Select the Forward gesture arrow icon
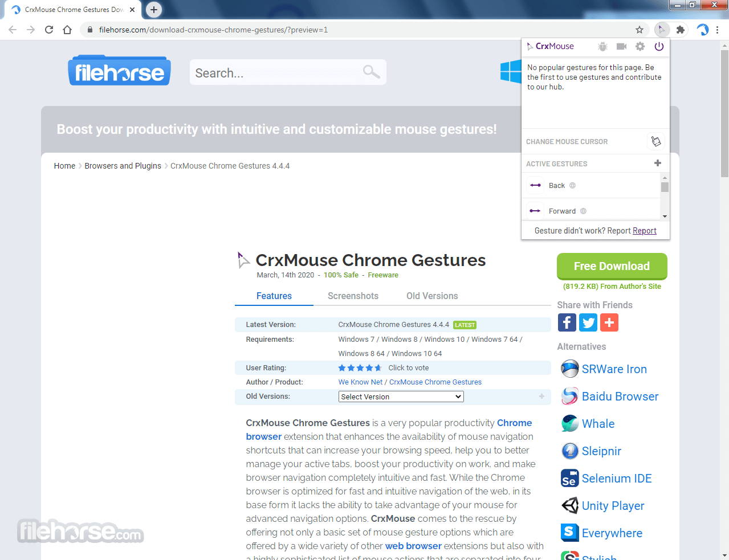Screen dimensions: 729x560 click(535, 211)
